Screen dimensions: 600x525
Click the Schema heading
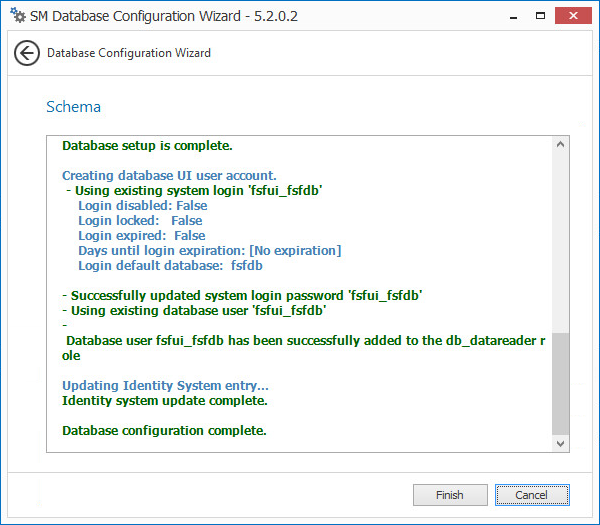[x=73, y=106]
